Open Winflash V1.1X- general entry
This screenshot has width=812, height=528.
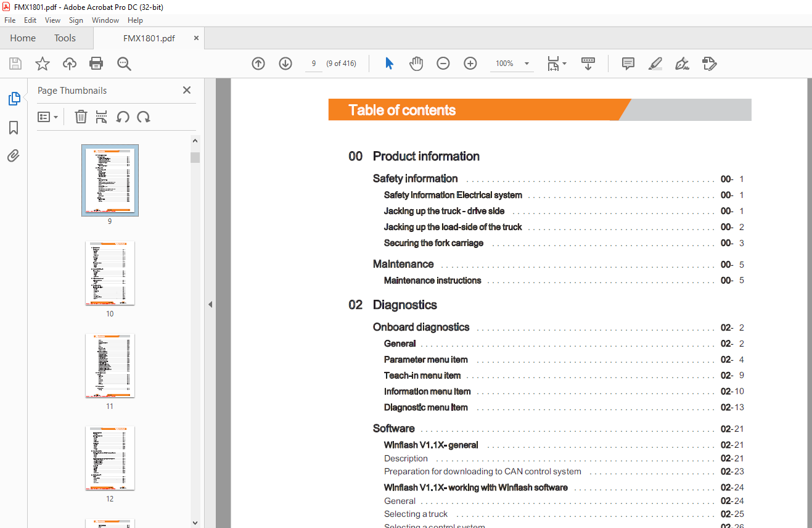pos(431,445)
